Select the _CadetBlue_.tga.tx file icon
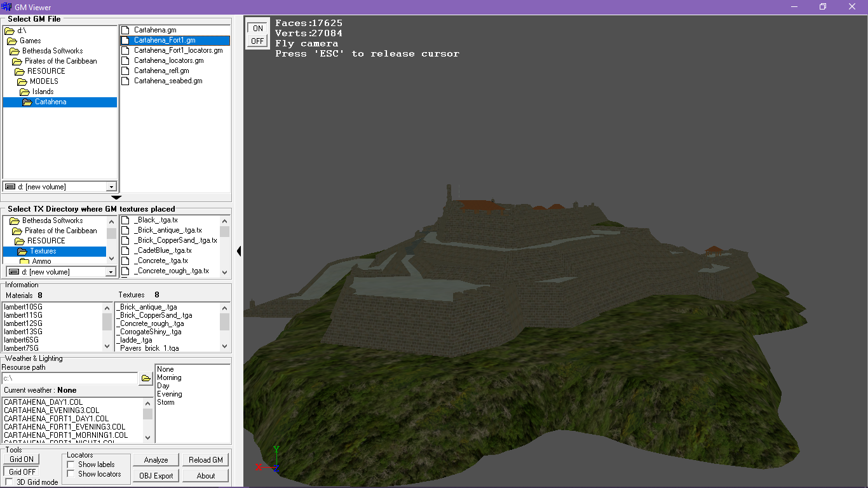The image size is (868, 488). [125, 250]
